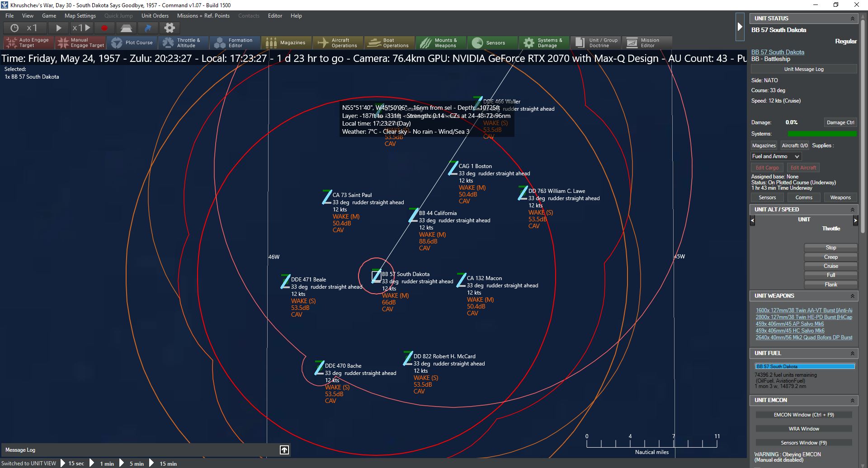This screenshot has width=868, height=468.
Task: Open the 459x 406mm/45 AP Salvo Mk6 link
Action: pos(790,324)
